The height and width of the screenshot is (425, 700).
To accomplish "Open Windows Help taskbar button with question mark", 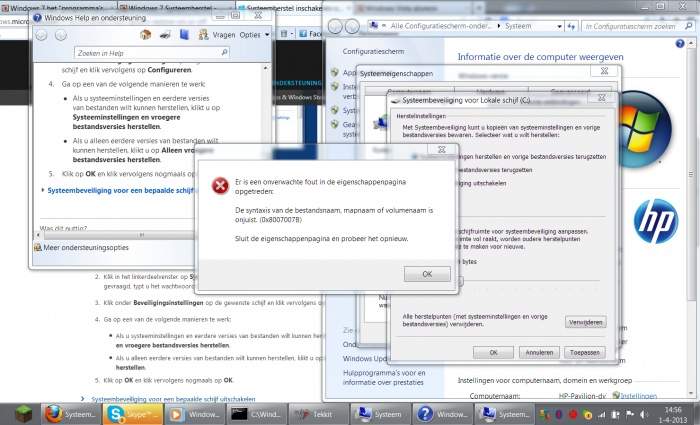I will [442, 414].
